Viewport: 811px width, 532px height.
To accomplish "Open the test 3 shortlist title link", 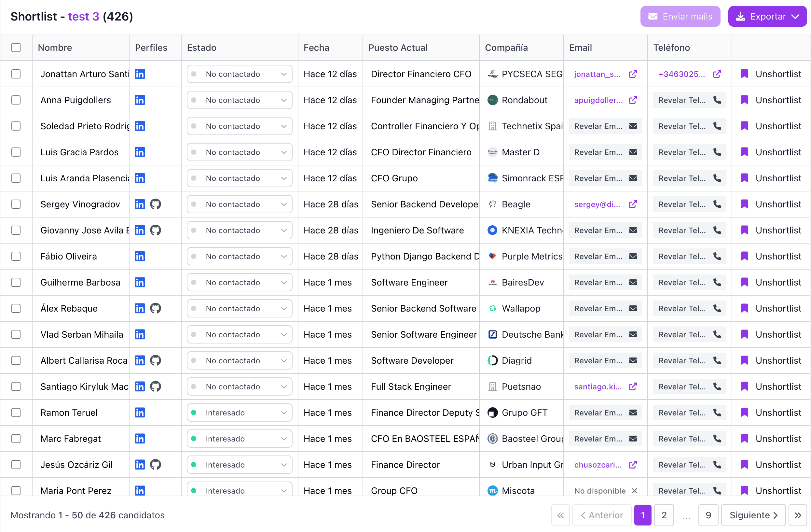I will tap(84, 16).
